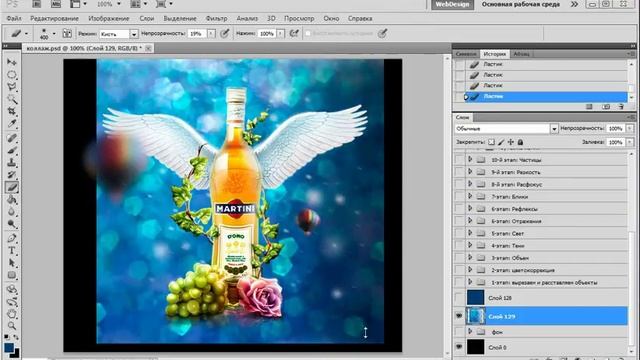Select the Paint Bucket tool

(x=11, y=200)
